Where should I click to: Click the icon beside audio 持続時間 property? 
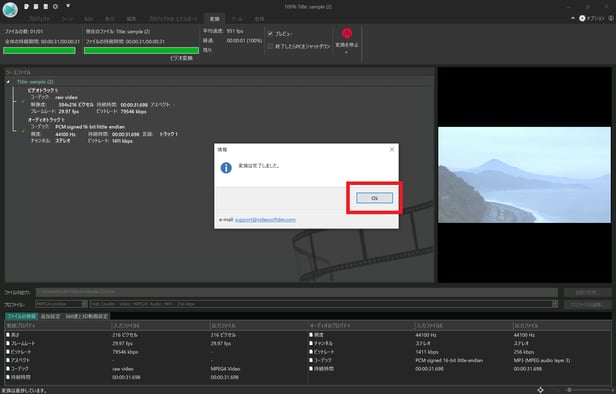pos(311,369)
